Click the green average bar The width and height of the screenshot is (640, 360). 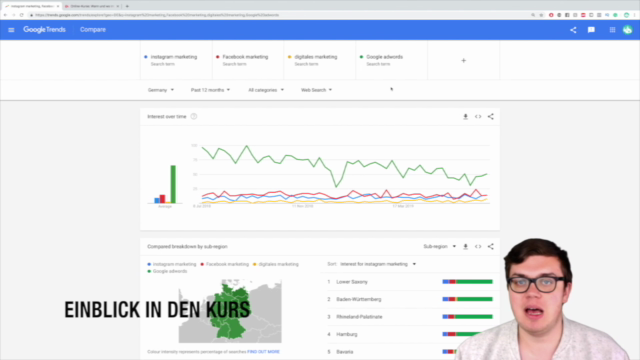pyautogui.click(x=173, y=184)
